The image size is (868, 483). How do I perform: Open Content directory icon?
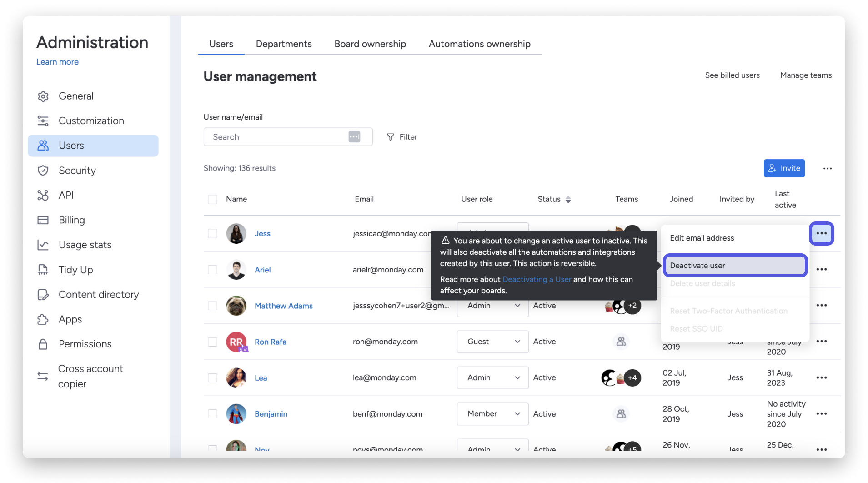(43, 295)
